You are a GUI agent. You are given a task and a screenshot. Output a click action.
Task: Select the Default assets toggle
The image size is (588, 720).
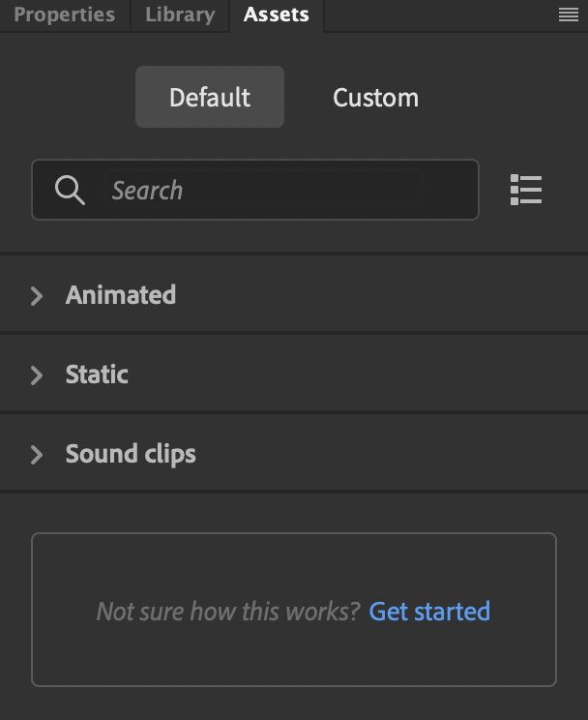click(x=210, y=97)
